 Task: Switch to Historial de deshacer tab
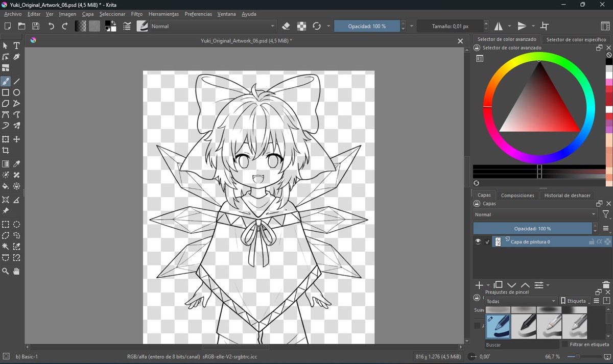567,195
